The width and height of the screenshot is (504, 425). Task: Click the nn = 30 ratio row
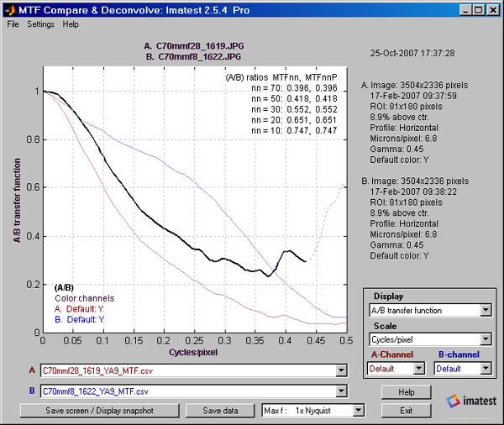point(294,109)
